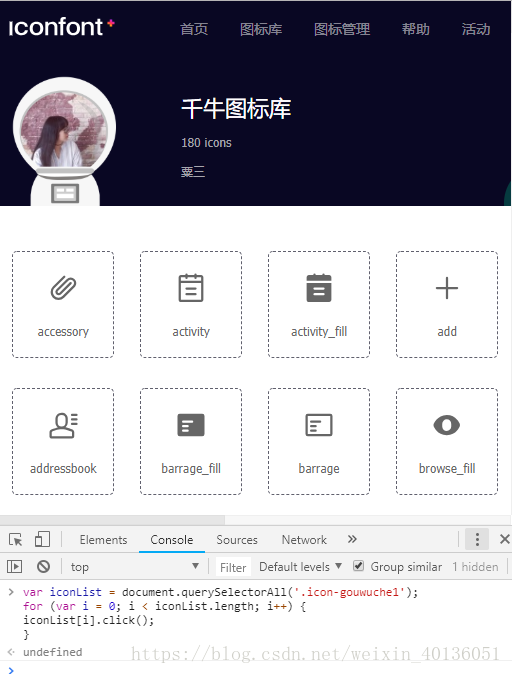Toggle the Group similar checkbox

[x=358, y=566]
